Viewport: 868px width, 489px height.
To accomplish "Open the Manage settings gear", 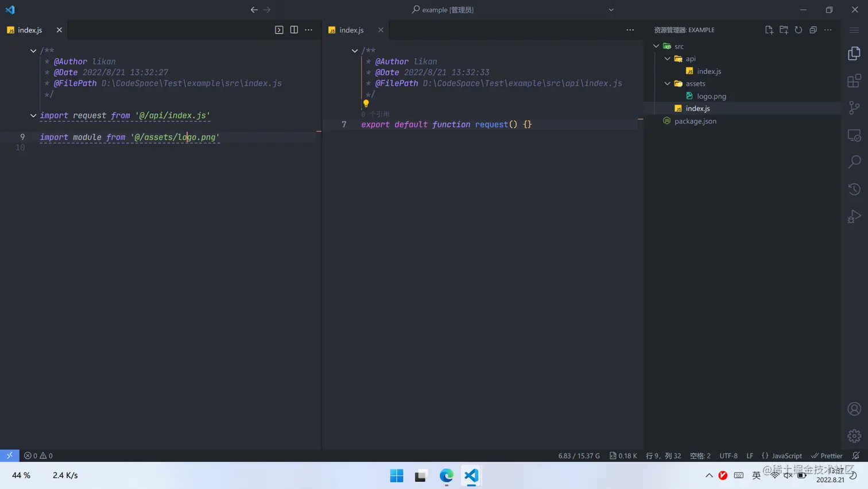I will click(x=854, y=436).
